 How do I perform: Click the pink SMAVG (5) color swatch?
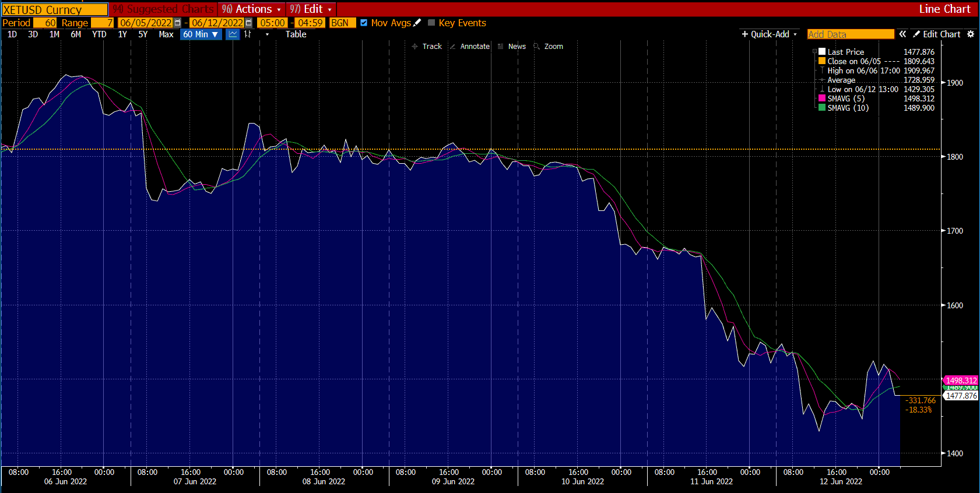[822, 98]
